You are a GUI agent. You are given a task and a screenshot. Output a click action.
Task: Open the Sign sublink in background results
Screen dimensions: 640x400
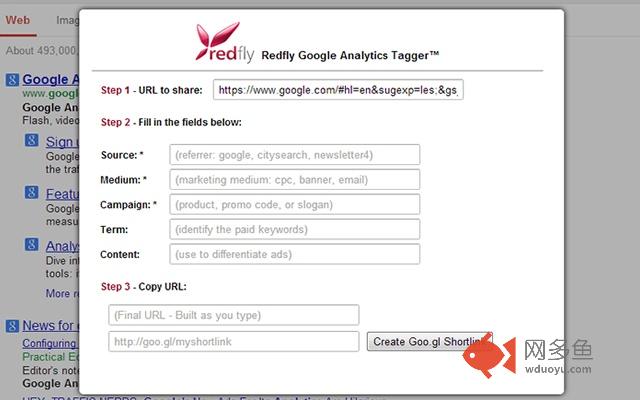click(x=62, y=142)
